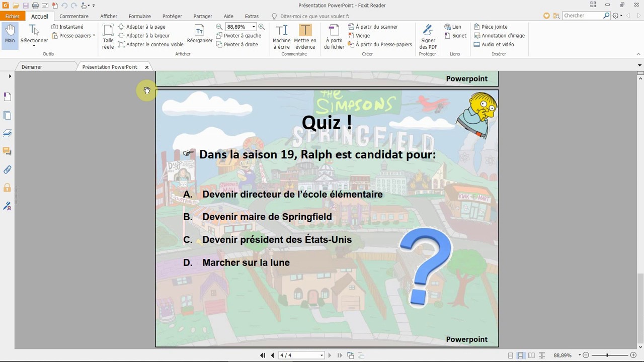Switch to the Protéger ribbon tab

point(172,16)
